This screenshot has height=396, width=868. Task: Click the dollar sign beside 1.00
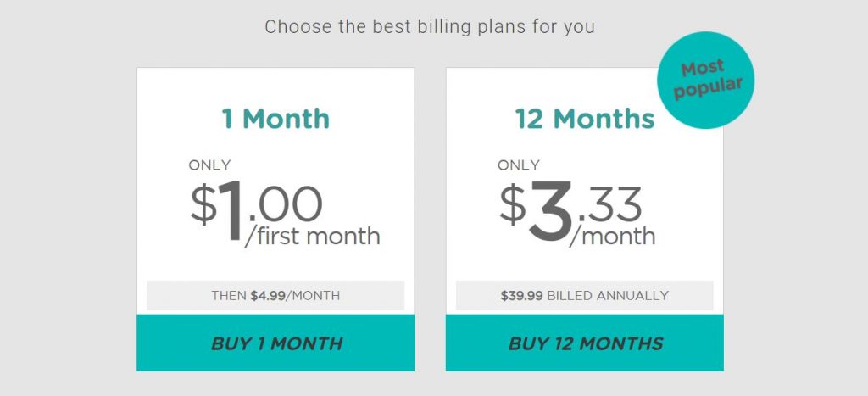pyautogui.click(x=203, y=204)
